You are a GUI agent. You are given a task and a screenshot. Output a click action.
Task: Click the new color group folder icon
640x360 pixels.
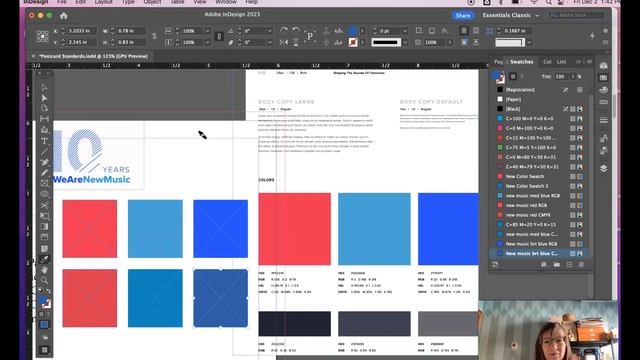557,264
